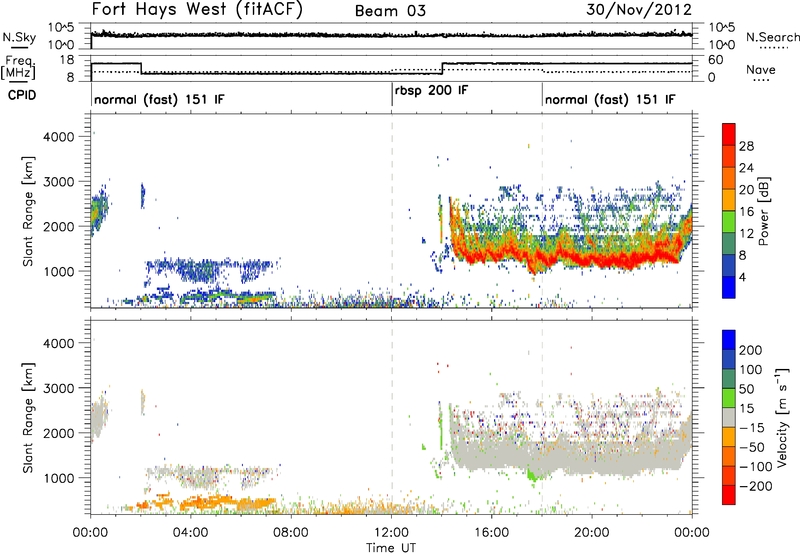This screenshot has height=554, width=800.
Task: Click the '28' label on Power color bar
Action: click(x=746, y=146)
